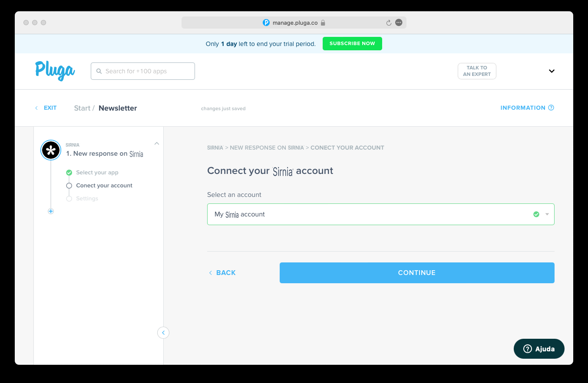Collapse sidebar with round arrow button
This screenshot has width=588, height=383.
[x=163, y=333]
